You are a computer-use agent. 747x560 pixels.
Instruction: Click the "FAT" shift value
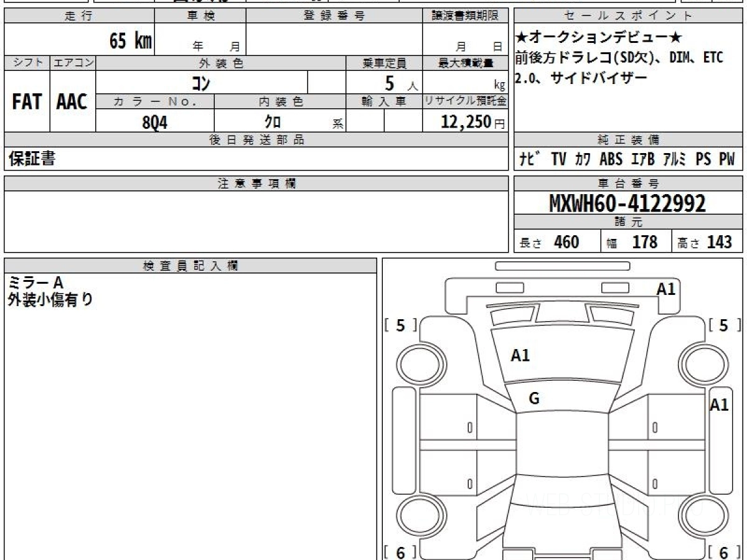27,102
